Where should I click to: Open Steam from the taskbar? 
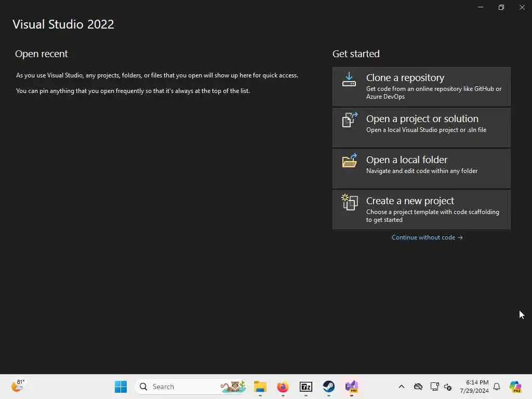328,387
